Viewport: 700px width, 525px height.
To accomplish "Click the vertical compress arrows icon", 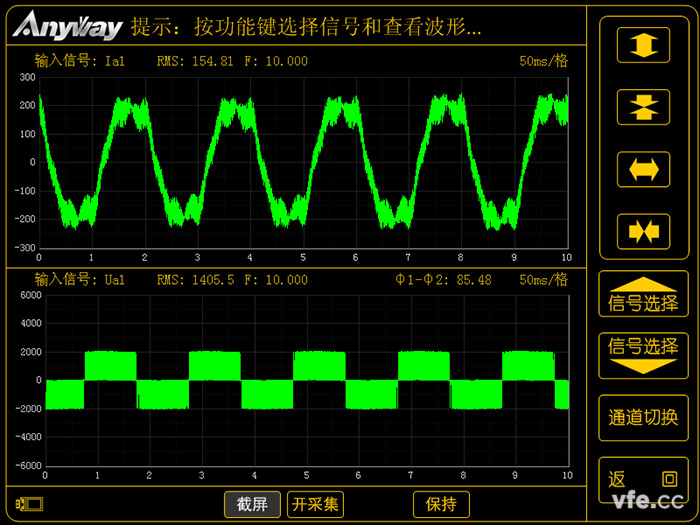I will click(643, 107).
